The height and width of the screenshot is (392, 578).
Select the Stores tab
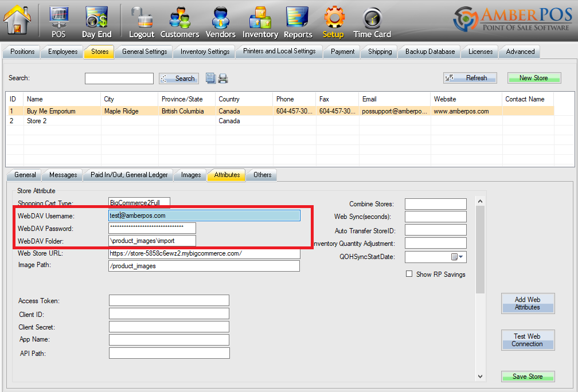[x=100, y=52]
